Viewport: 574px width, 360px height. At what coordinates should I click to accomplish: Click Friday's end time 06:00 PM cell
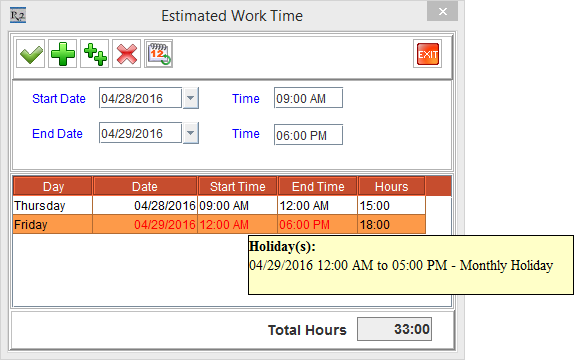tap(318, 224)
